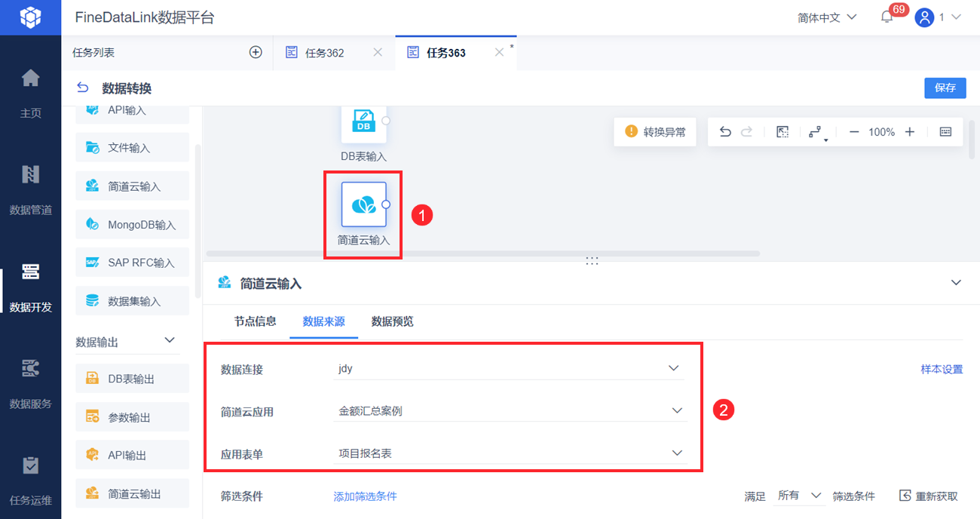
Task: Select the 简道云输出 operator
Action: coord(132,494)
